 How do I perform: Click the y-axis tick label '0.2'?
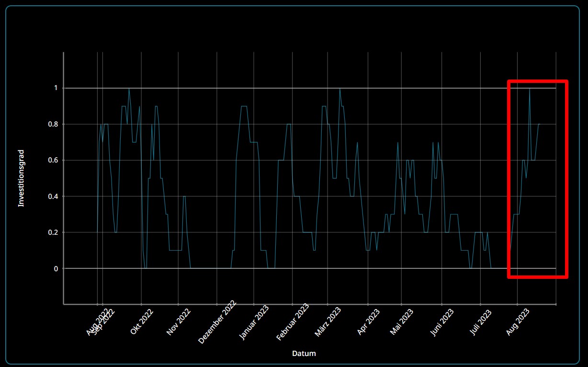click(x=53, y=232)
